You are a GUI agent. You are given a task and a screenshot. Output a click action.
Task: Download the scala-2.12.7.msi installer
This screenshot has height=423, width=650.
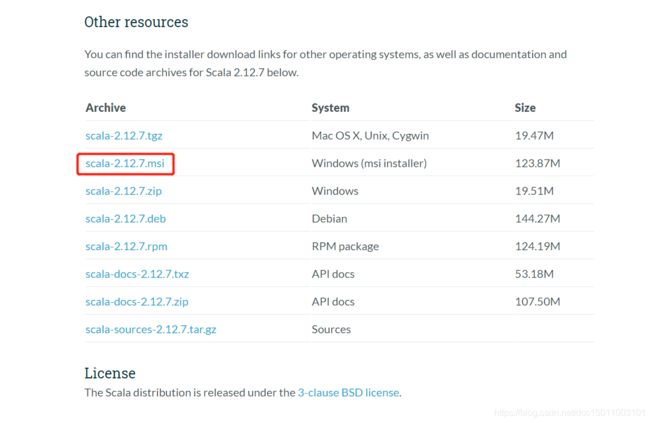(x=125, y=163)
